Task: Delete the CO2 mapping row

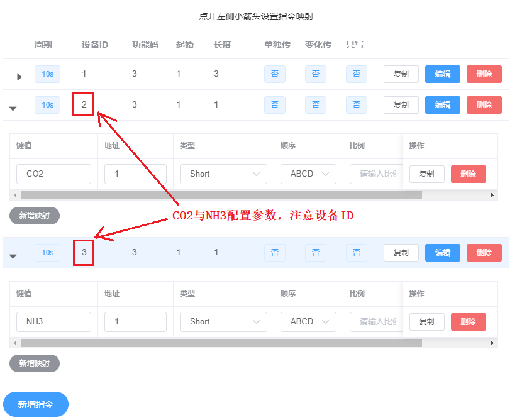Action: click(x=468, y=174)
